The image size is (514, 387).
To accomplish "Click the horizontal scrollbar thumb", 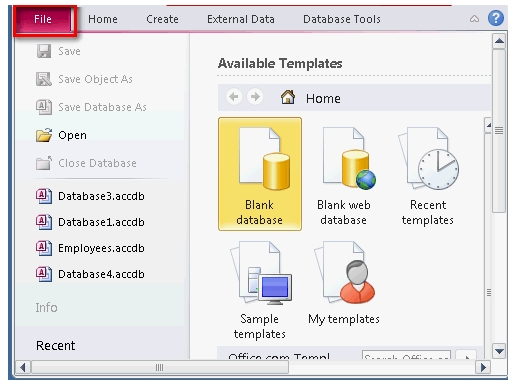I will (160, 368).
